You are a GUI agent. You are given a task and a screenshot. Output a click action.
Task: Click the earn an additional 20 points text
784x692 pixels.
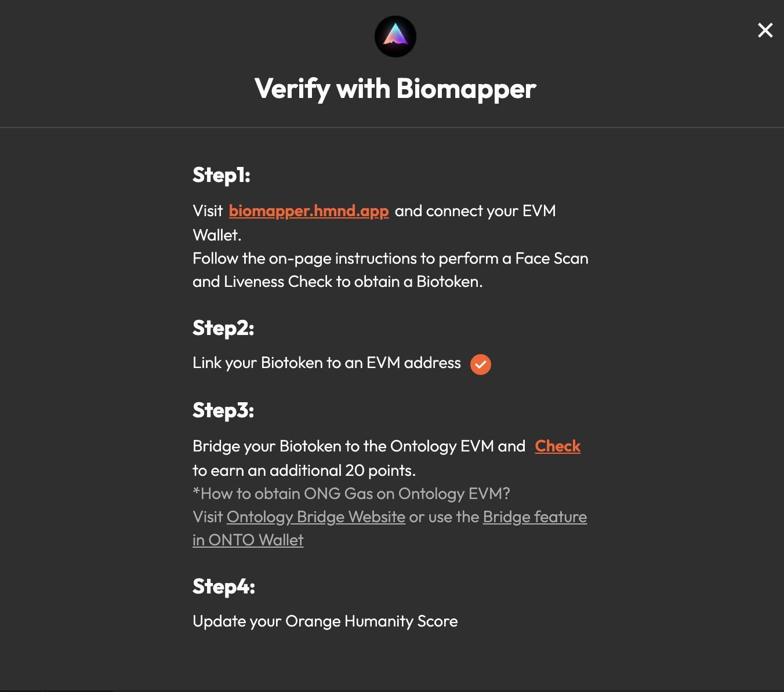point(304,471)
